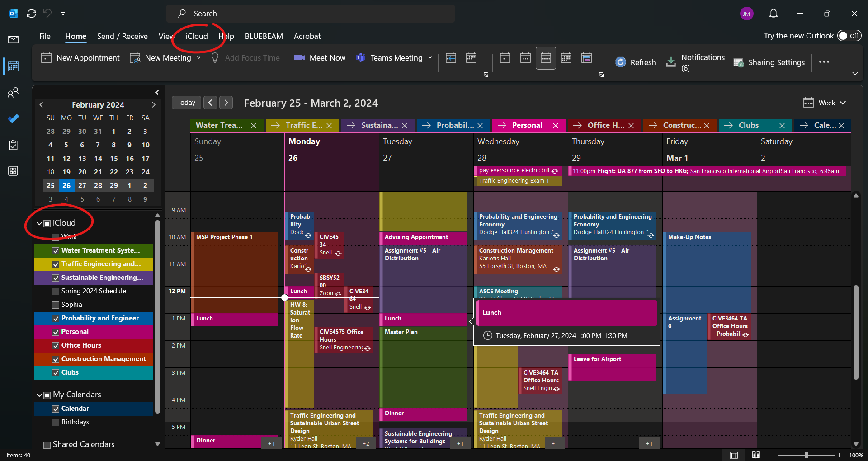Select February 19 in mini calendar

(66, 172)
